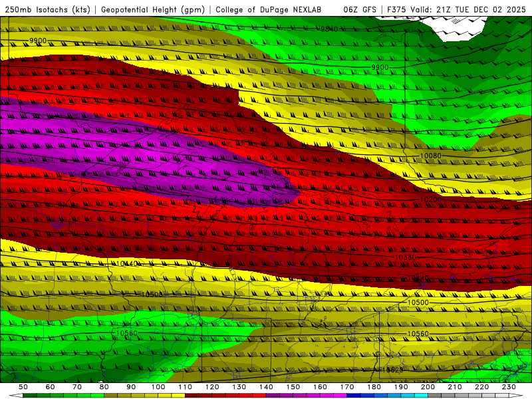Screen dimensions: 532x399
Task: Click the 210 value on the color scale
Action: click(455, 387)
